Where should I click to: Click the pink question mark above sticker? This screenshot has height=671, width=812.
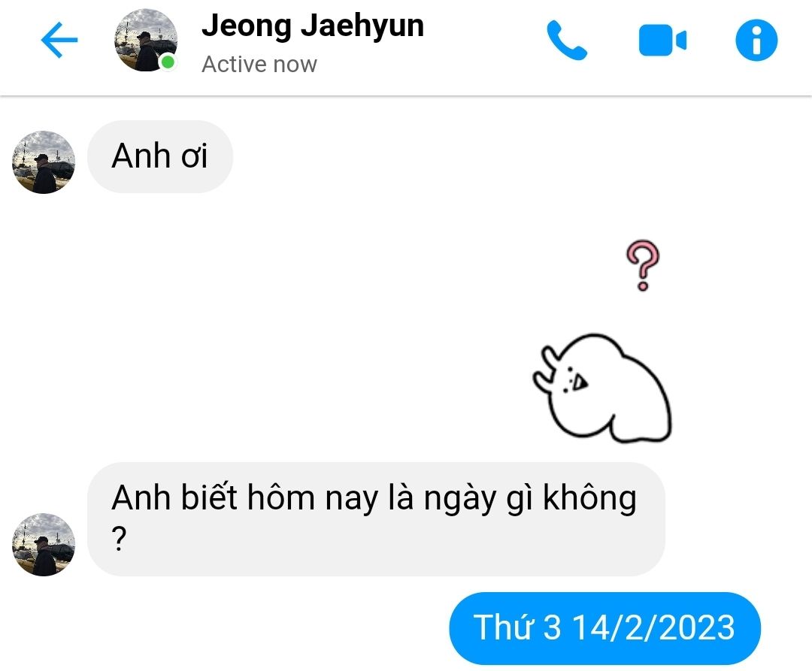(643, 265)
